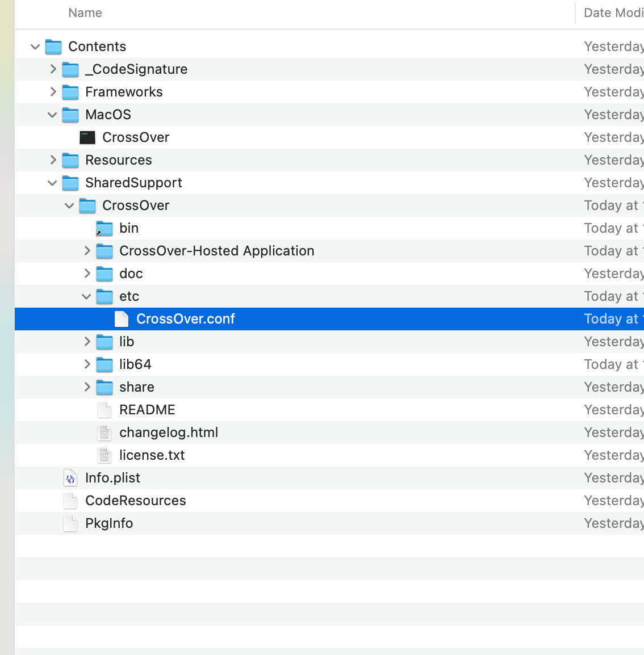Select the Frameworks row name
This screenshot has width=644, height=655.
(x=124, y=92)
